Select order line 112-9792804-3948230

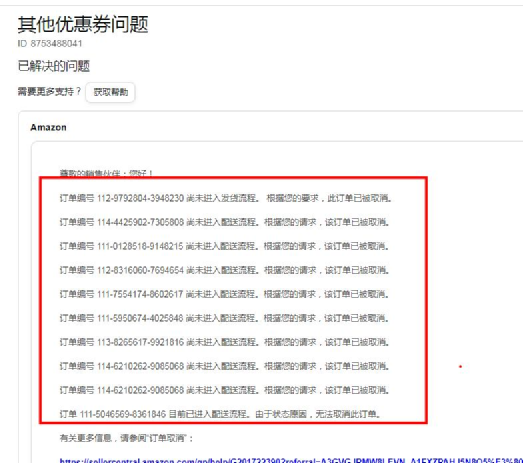[x=225, y=198]
